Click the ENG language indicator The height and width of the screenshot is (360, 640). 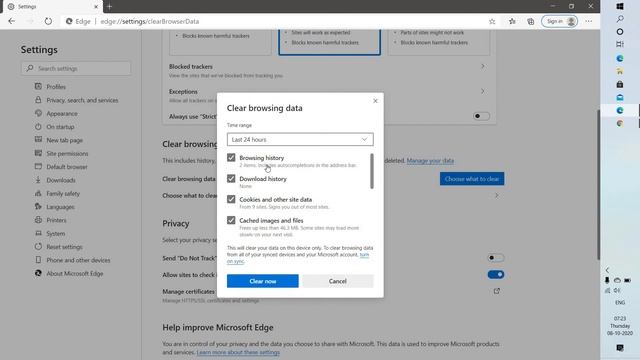coord(620,302)
